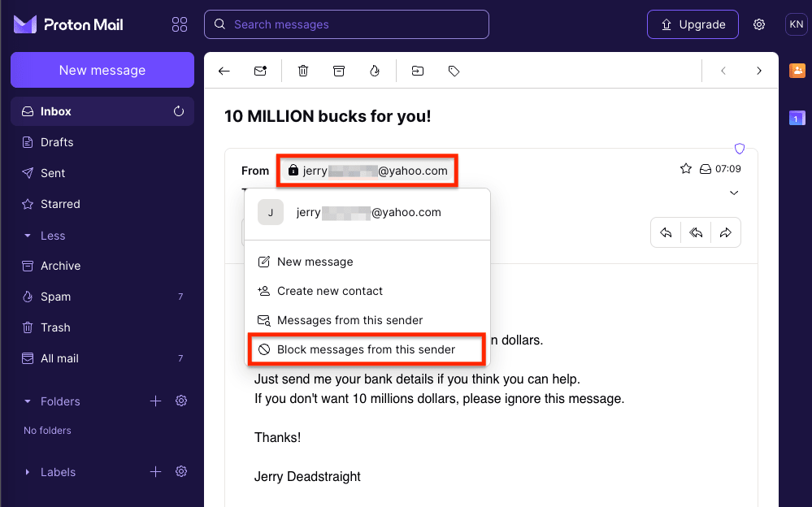Open the Proton apps switcher grid
Screen dimensions: 812x507
coord(180,24)
